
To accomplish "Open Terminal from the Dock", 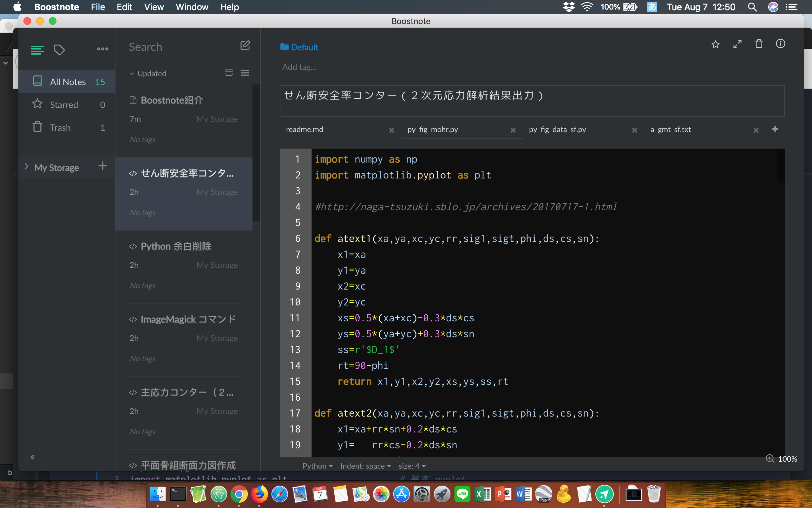I will click(178, 494).
